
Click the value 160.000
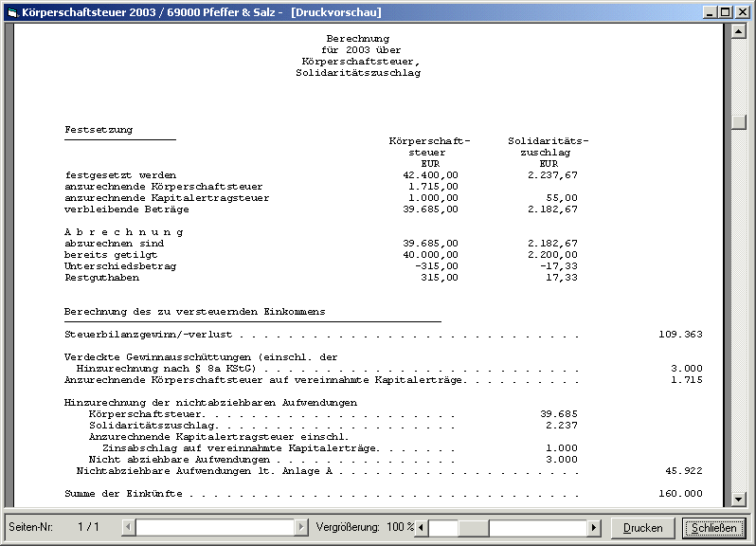pos(680,494)
